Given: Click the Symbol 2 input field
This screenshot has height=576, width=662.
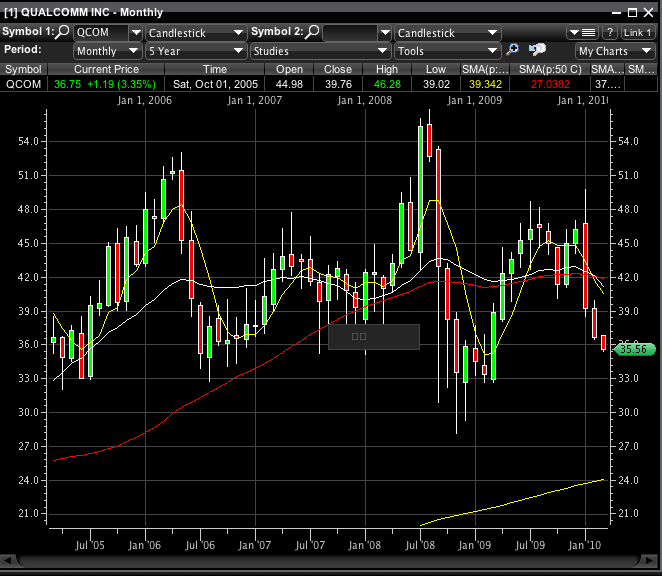Looking at the screenshot, I should [x=350, y=33].
